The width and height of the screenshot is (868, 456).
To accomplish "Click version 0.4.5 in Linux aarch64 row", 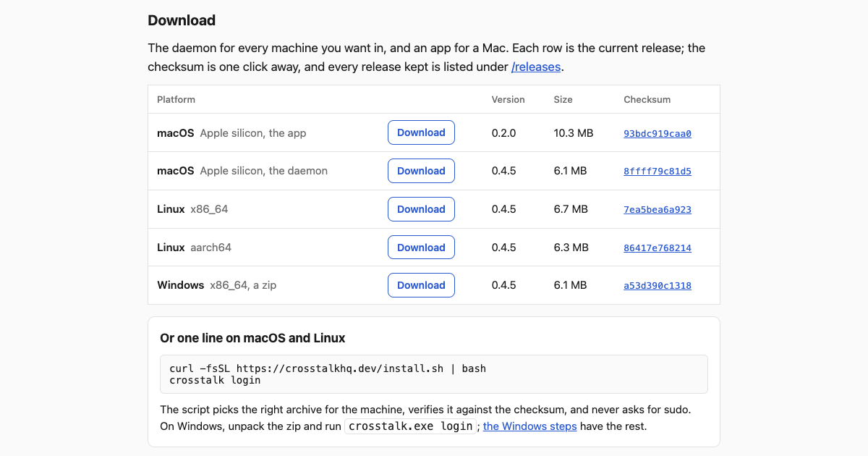I will click(x=504, y=248).
